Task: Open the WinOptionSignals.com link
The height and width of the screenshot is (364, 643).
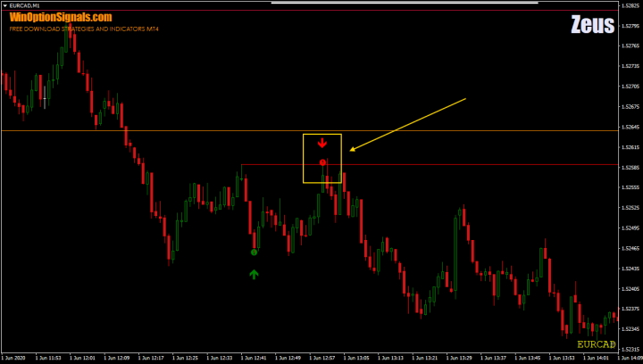Action: click(61, 17)
